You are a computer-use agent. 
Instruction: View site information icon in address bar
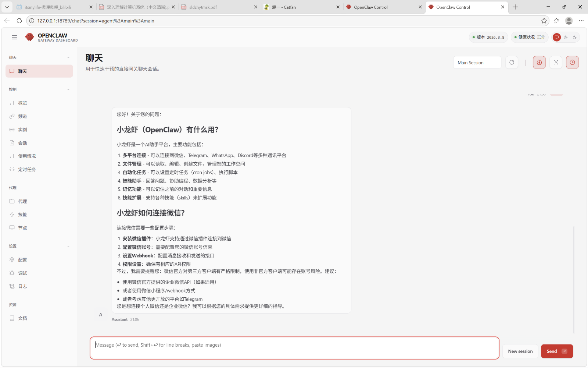tap(32, 21)
